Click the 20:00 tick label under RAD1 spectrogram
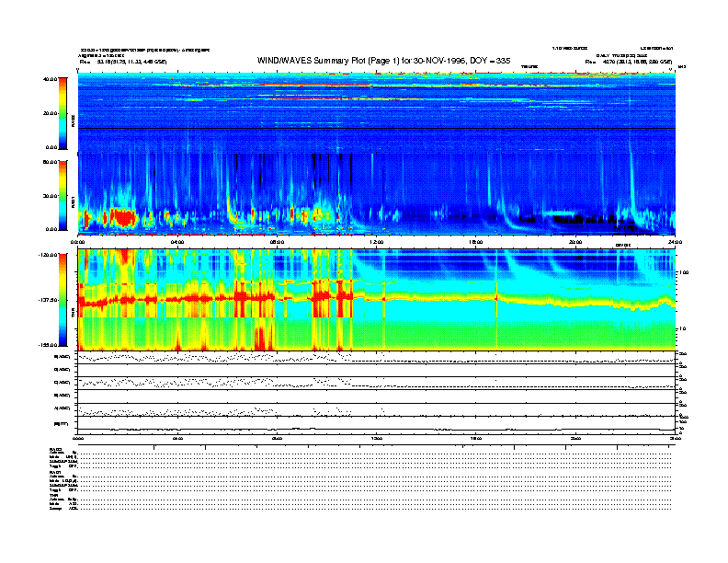 pos(575,242)
